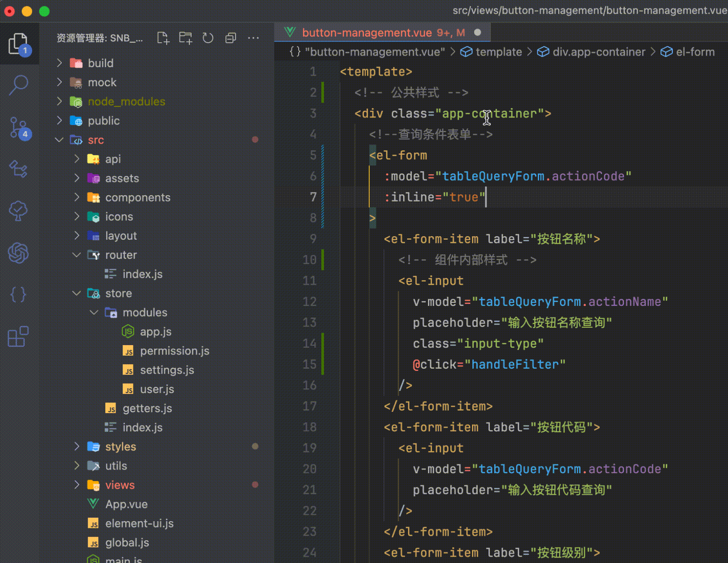Screen dimensions: 728x563
Task: Select the layout folder
Action: tap(121, 236)
